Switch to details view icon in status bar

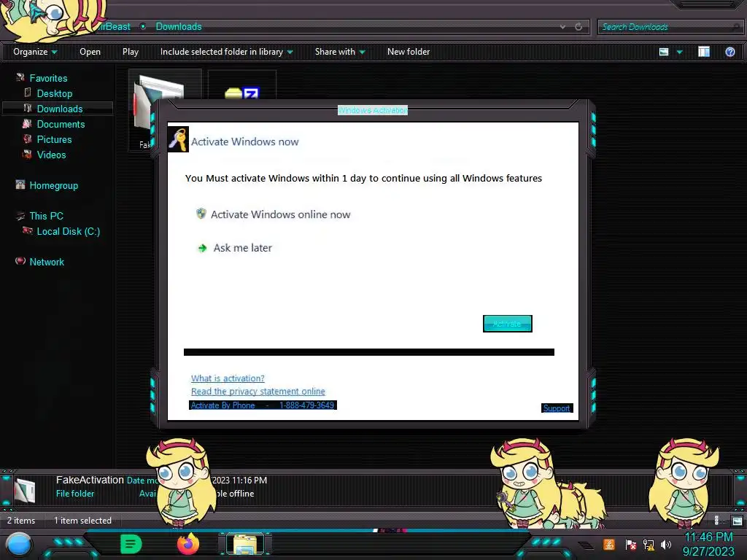click(x=717, y=521)
